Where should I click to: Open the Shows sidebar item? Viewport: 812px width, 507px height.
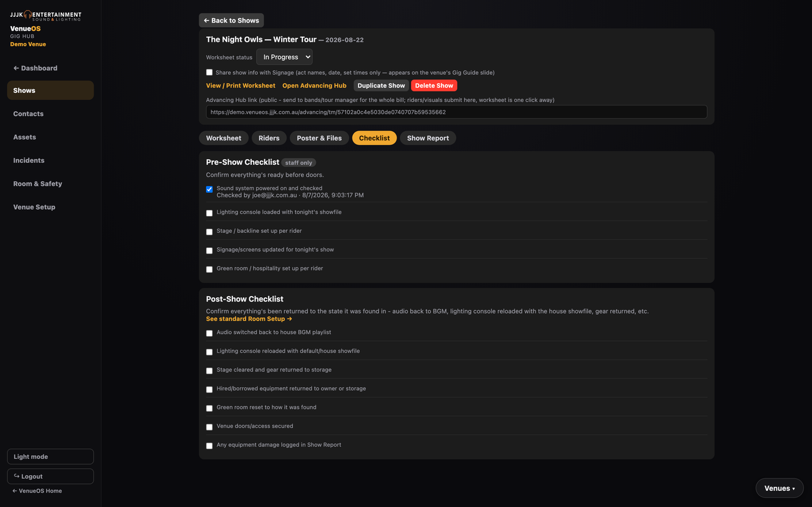51,91
